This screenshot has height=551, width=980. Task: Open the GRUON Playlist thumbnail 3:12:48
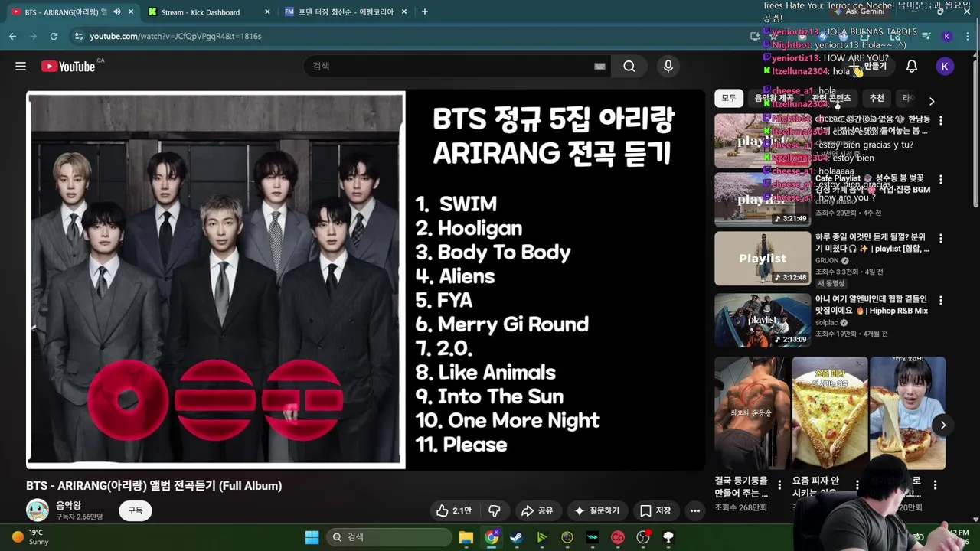tap(763, 259)
